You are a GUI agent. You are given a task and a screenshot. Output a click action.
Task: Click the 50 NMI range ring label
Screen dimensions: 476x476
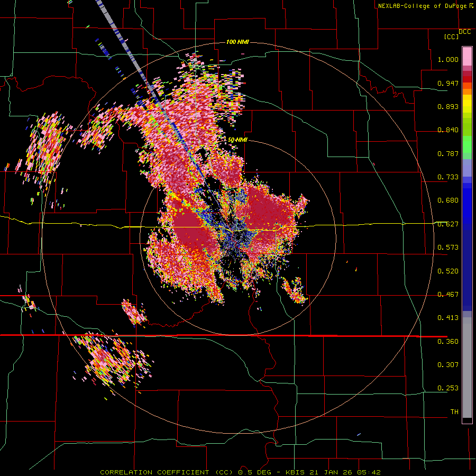237,140
